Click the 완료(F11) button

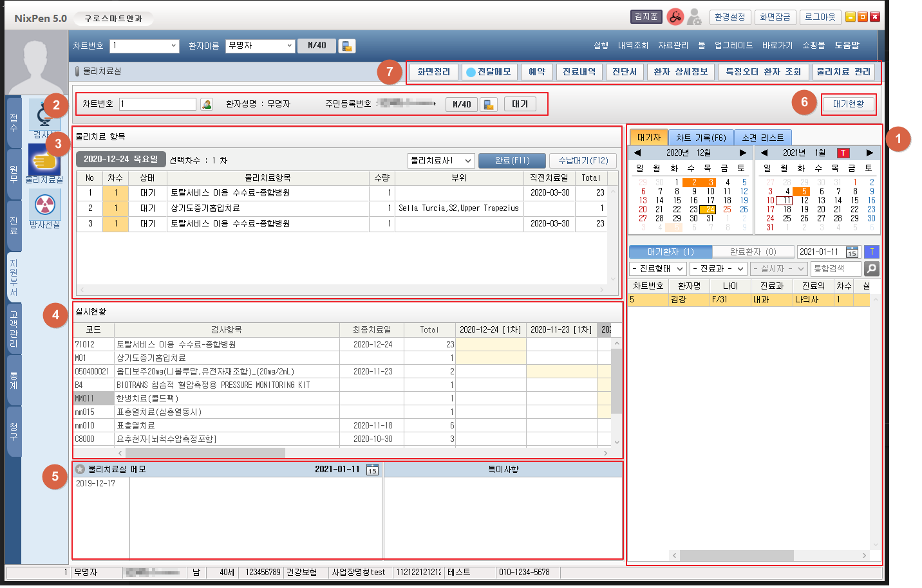[512, 161]
